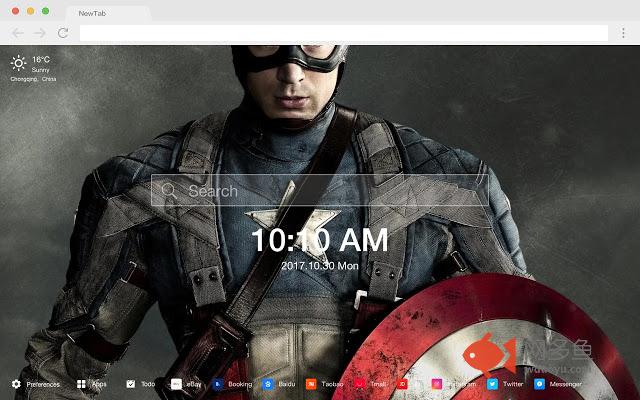The image size is (640, 400).
Task: Launch the Twitter shortcut icon
Action: pos(492,384)
